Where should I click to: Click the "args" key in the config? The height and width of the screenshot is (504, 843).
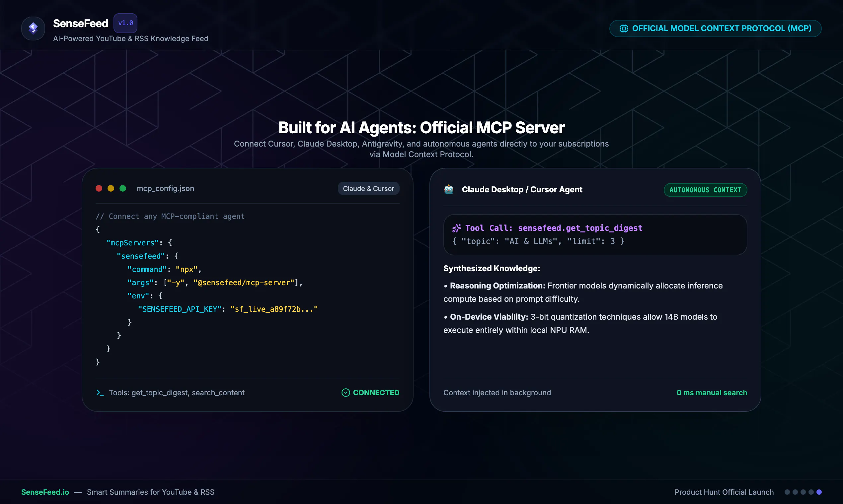click(140, 283)
